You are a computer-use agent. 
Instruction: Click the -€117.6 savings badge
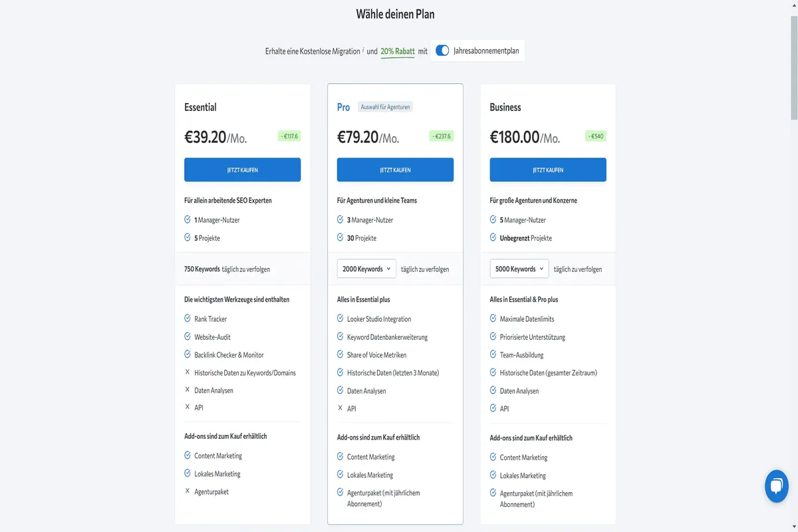(x=289, y=136)
